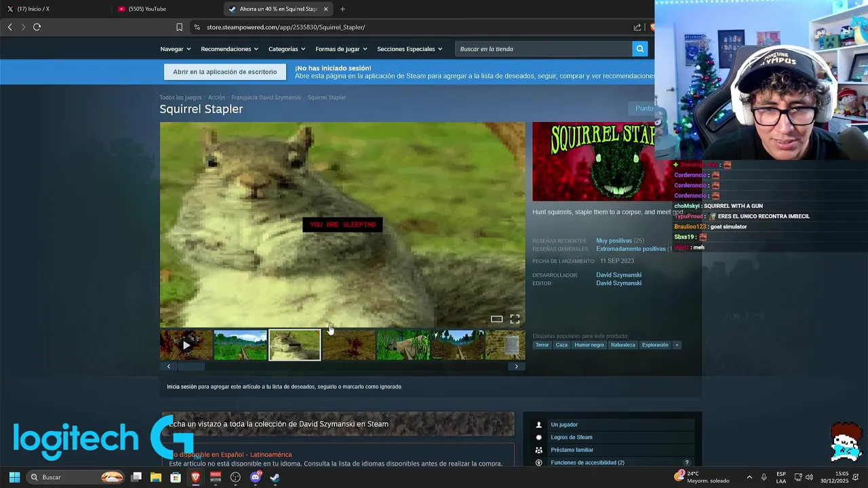Open the editor David Szymanski link
Viewport: 868px width, 488px height.
click(x=618, y=283)
